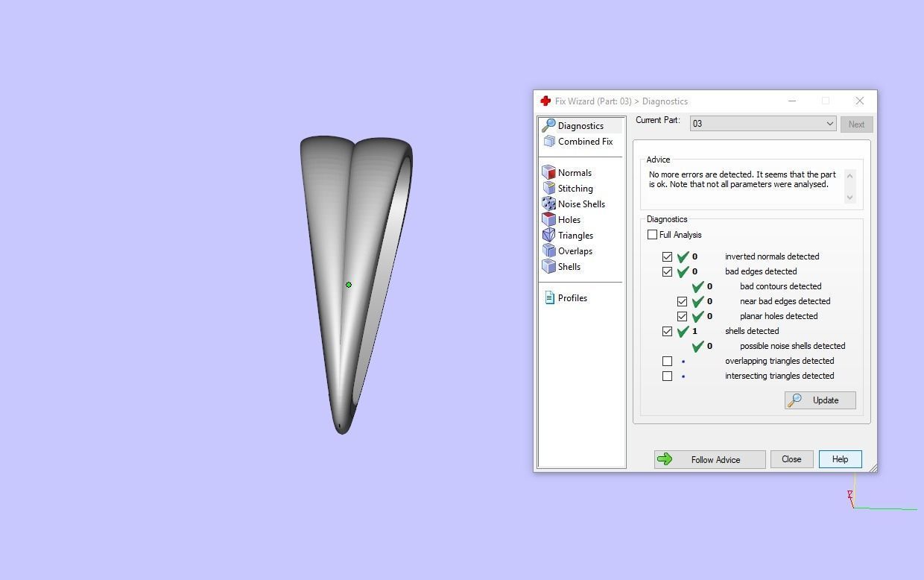Open the Combined Fix page

585,142
